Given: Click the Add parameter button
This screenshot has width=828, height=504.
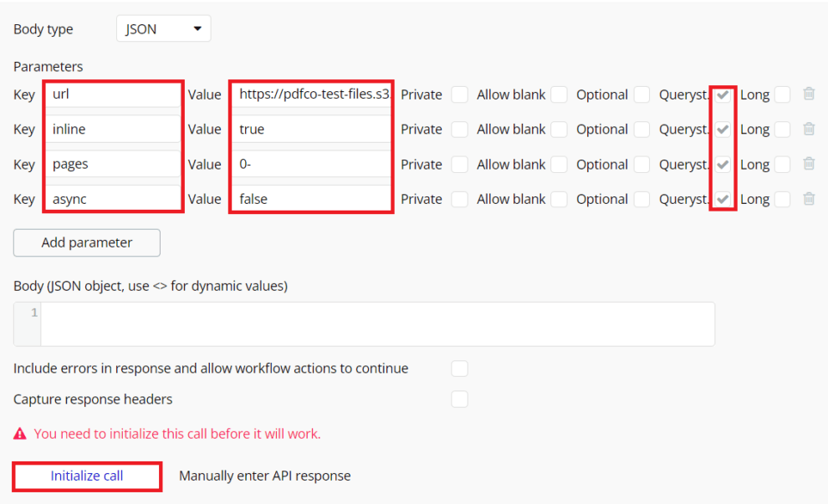Looking at the screenshot, I should point(86,242).
